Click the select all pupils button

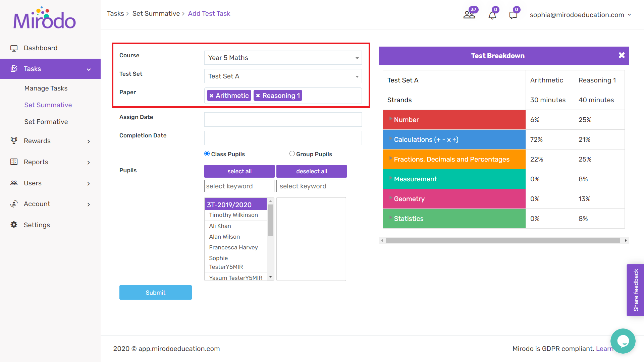pos(239,171)
